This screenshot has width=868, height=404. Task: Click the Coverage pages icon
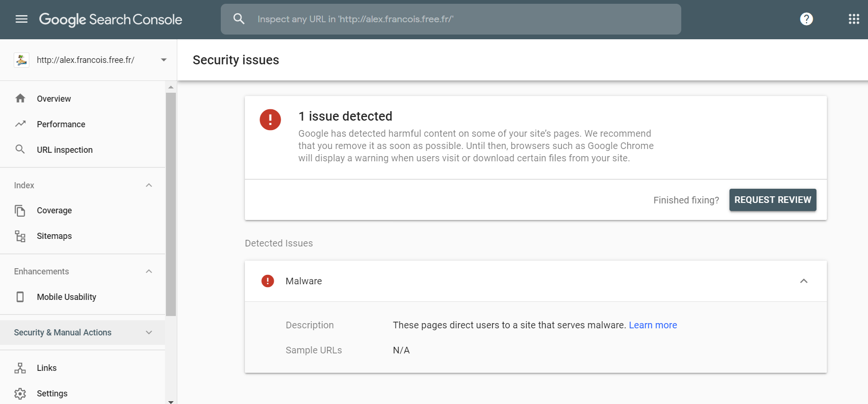(20, 211)
